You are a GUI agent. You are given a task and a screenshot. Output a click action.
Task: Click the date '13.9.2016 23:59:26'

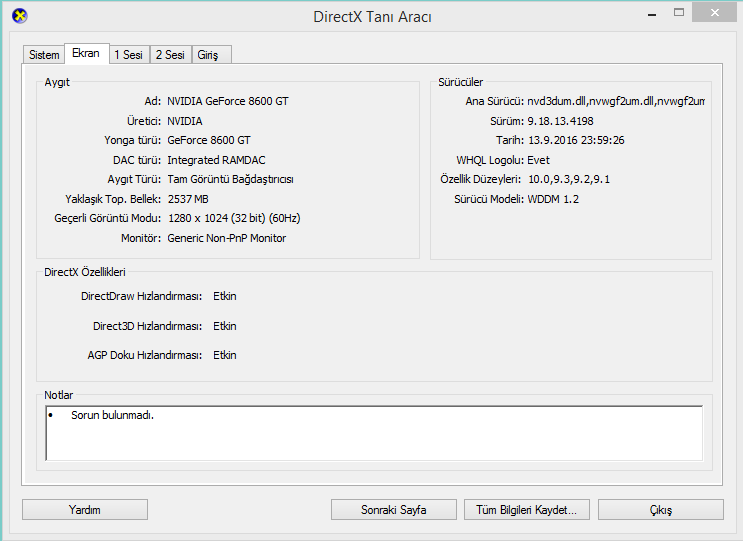[x=576, y=140]
